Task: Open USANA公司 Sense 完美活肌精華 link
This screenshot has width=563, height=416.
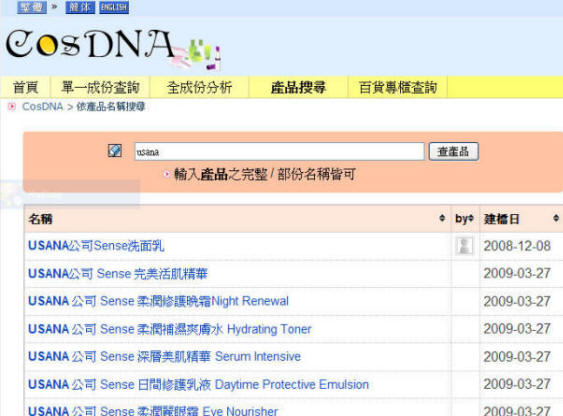Action: point(118,274)
